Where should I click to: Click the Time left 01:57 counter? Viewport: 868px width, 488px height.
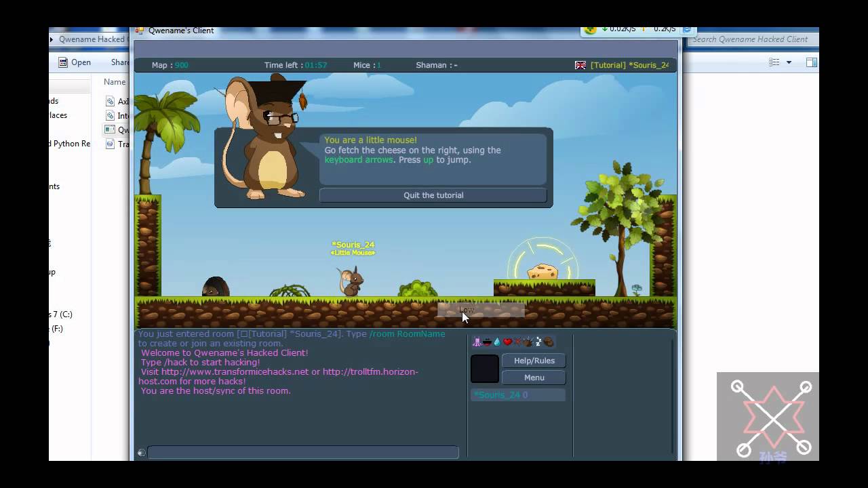pyautogui.click(x=296, y=65)
